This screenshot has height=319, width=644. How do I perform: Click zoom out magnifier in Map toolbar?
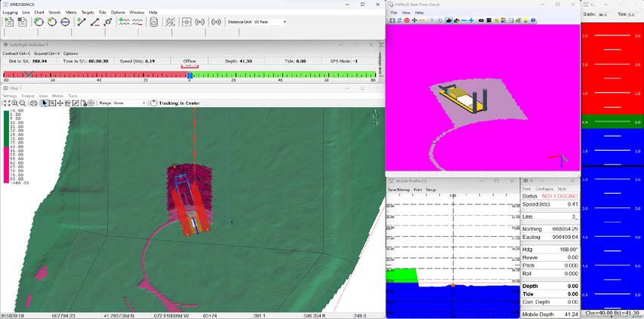tap(22, 103)
